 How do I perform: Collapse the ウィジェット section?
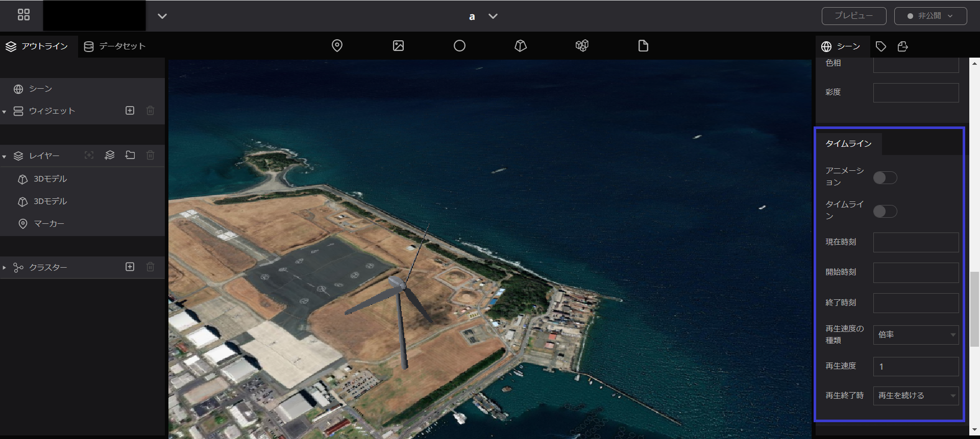(x=4, y=111)
